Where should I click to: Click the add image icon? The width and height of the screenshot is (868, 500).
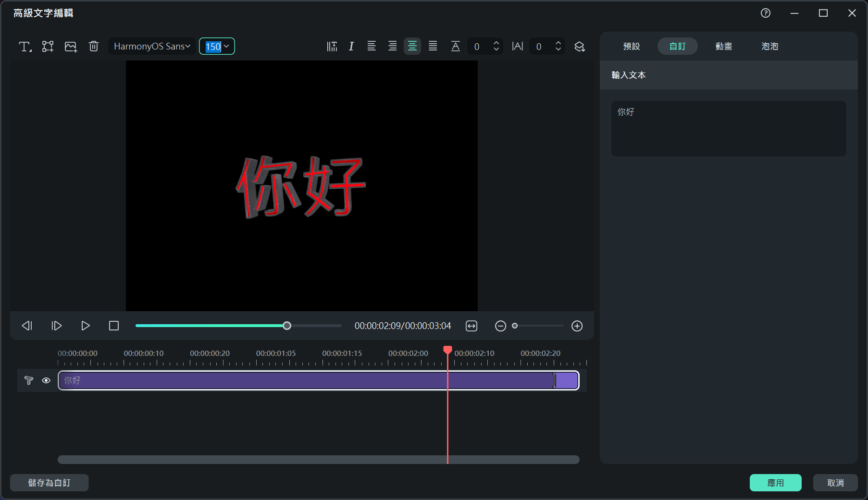click(71, 47)
